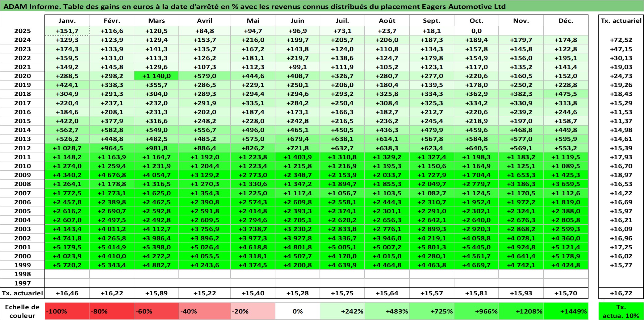The image size is (644, 320).
Task: Select the Janv. 1999 value "+5 720,2"
Action: [67, 265]
